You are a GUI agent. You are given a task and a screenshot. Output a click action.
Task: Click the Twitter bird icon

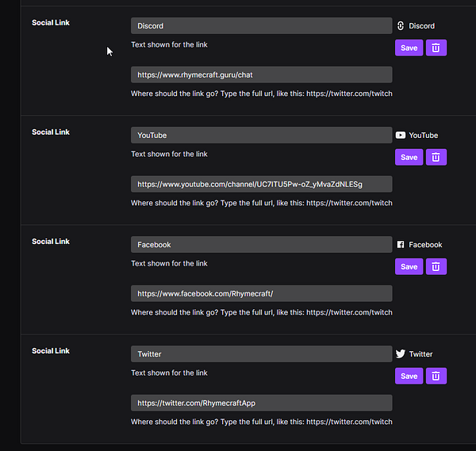point(401,354)
